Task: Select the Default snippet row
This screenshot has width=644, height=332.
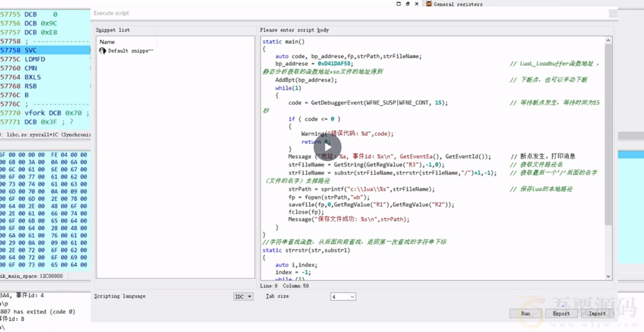Action: [127, 51]
